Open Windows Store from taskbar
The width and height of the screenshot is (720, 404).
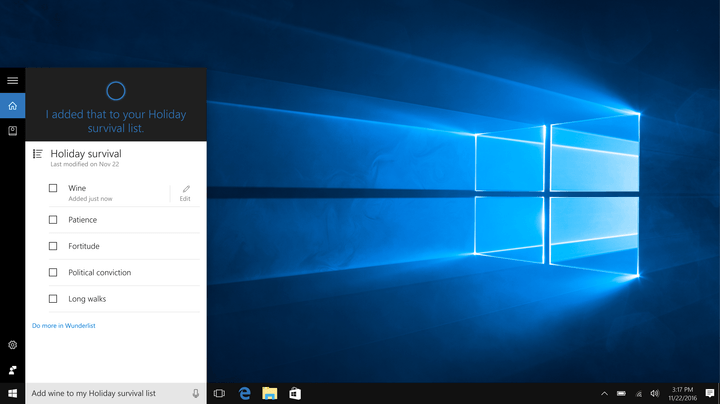[295, 393]
